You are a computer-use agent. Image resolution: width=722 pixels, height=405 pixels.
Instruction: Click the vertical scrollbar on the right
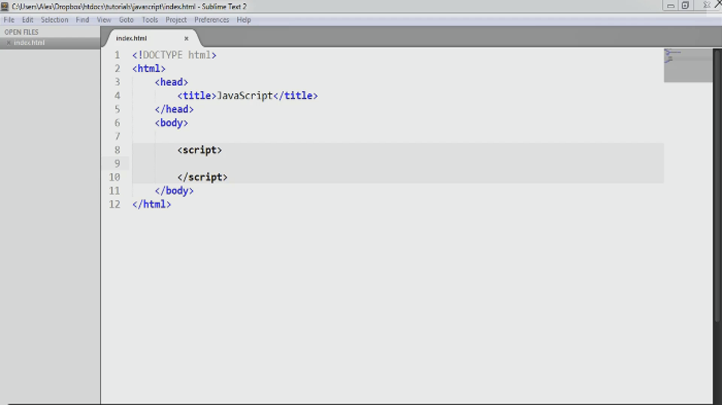click(x=717, y=185)
